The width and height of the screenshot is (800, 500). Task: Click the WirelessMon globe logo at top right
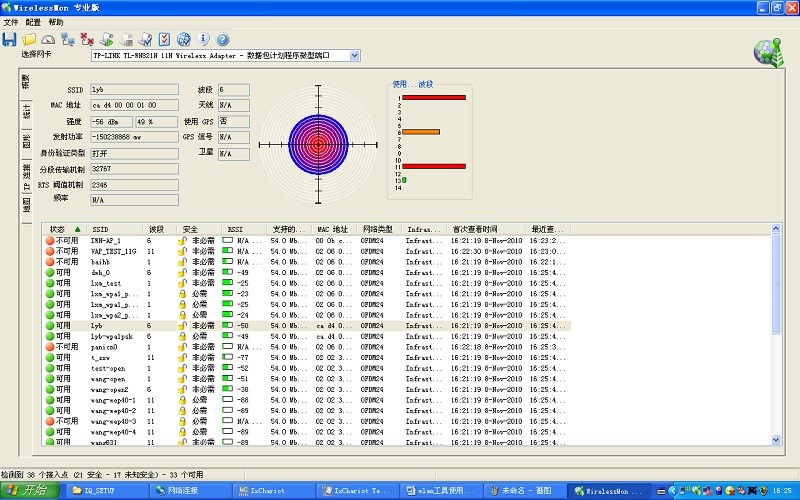[x=768, y=52]
